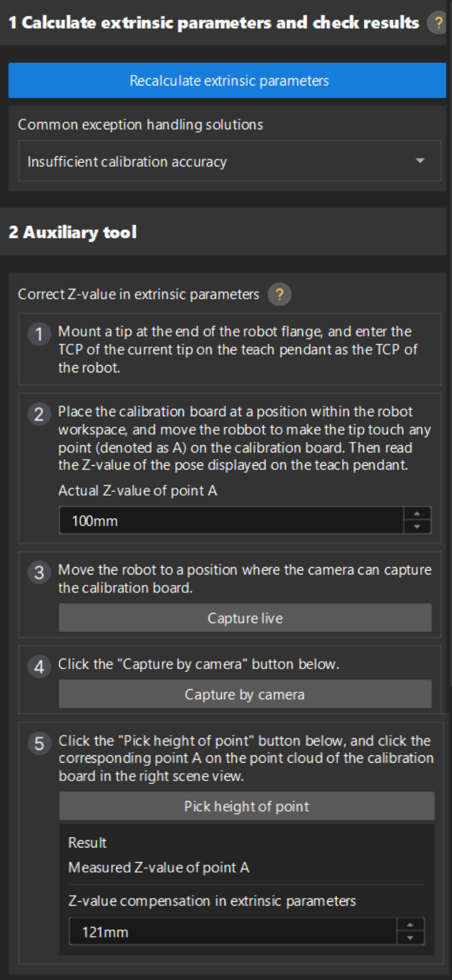The image size is (452, 980).
Task: Decrement the Actual Z-value with down arrow
Action: [418, 525]
